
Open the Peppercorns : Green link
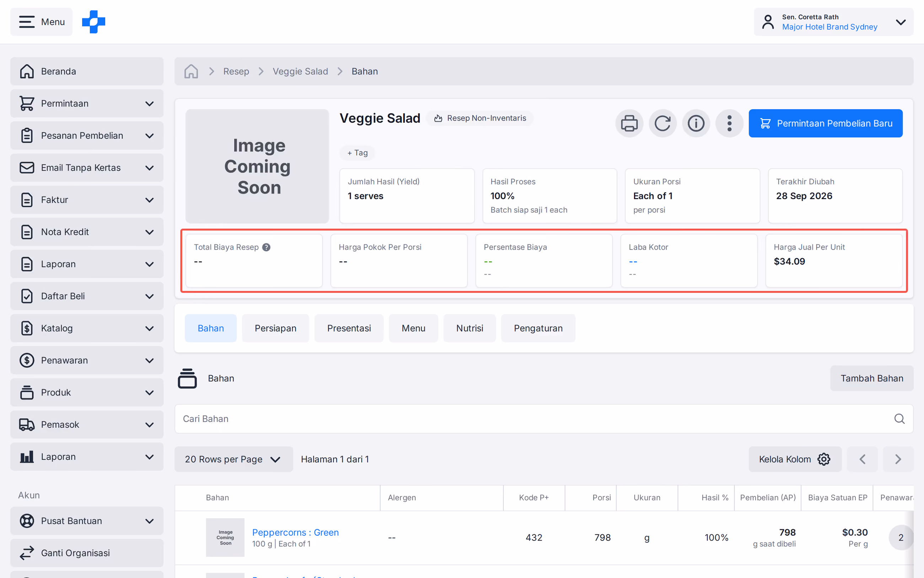(x=295, y=532)
